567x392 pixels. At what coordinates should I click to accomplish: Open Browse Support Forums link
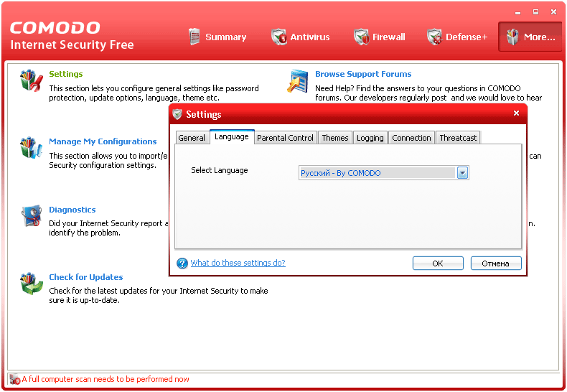point(363,74)
